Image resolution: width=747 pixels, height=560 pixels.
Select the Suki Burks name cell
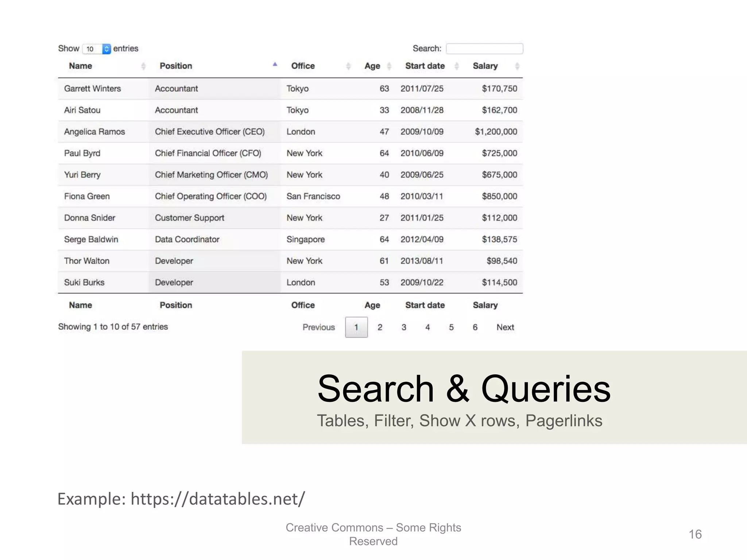pos(84,282)
